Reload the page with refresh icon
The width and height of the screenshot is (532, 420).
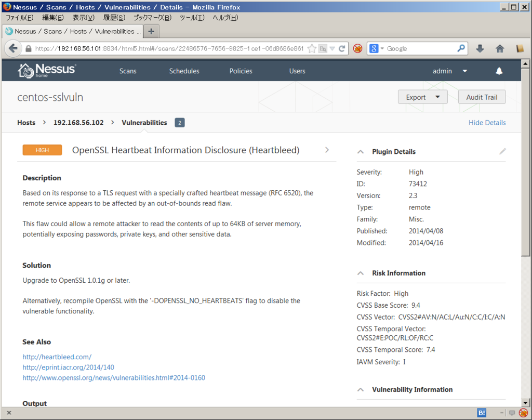coord(342,48)
